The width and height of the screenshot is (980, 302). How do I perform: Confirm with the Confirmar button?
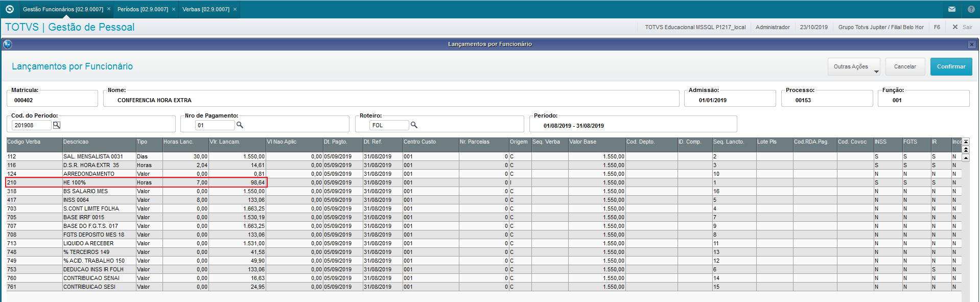click(951, 66)
